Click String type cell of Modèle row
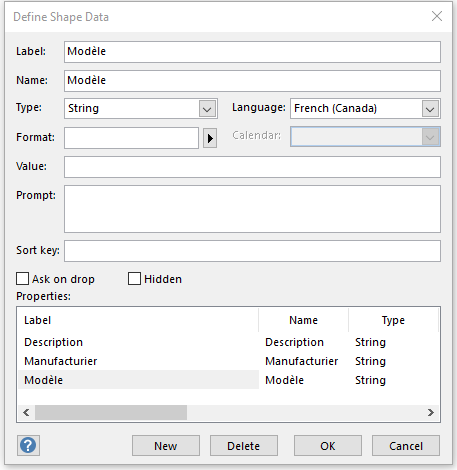This screenshot has width=457, height=470. coord(370,380)
